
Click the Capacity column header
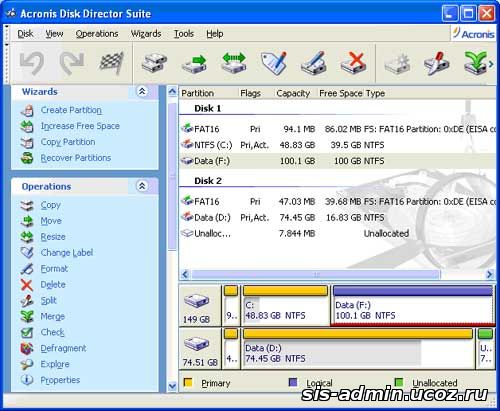pyautogui.click(x=293, y=93)
